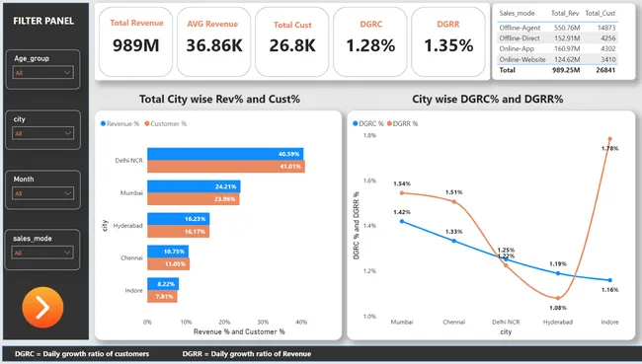Select the Offline-Direct table row
The height and width of the screenshot is (364, 642).
coord(558,38)
